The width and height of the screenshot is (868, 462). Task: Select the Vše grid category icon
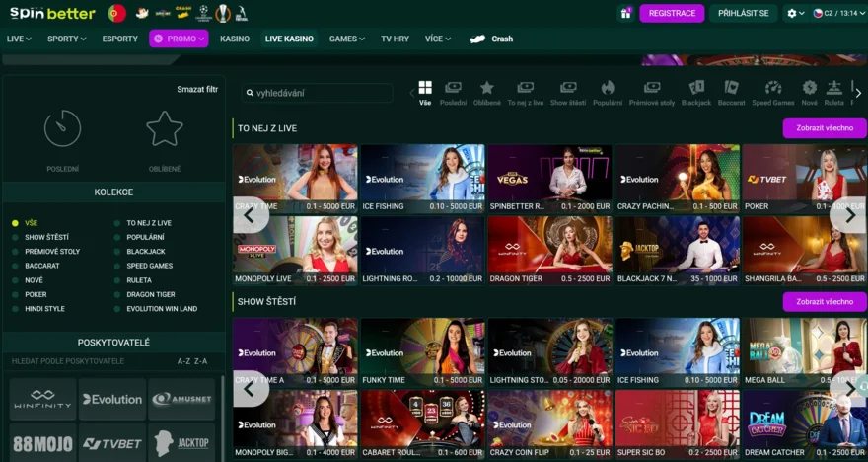425,93
